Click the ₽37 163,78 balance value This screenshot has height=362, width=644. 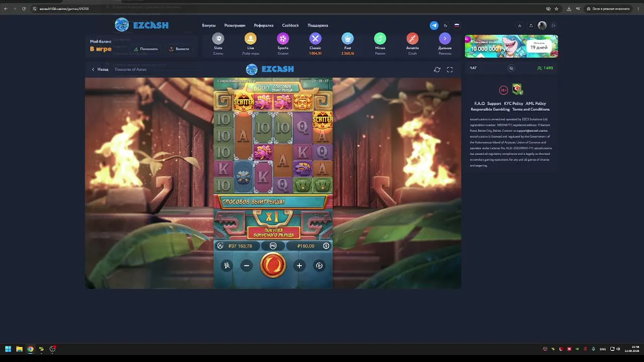tap(240, 246)
